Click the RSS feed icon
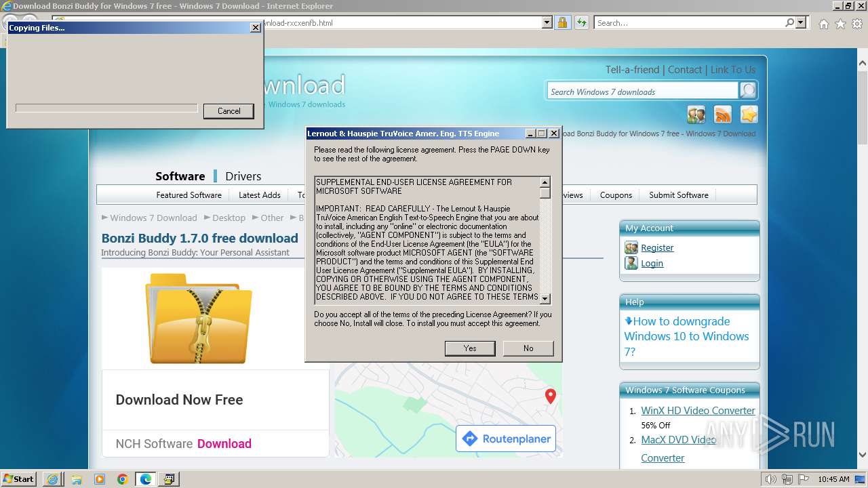This screenshot has width=868, height=488. coord(723,115)
